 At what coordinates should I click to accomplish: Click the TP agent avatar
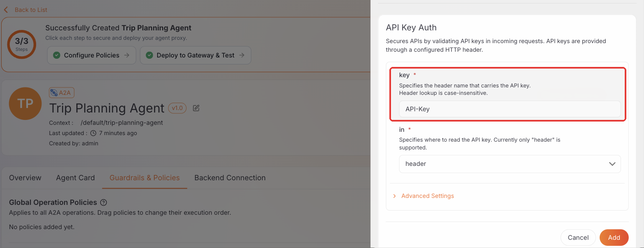pyautogui.click(x=25, y=103)
